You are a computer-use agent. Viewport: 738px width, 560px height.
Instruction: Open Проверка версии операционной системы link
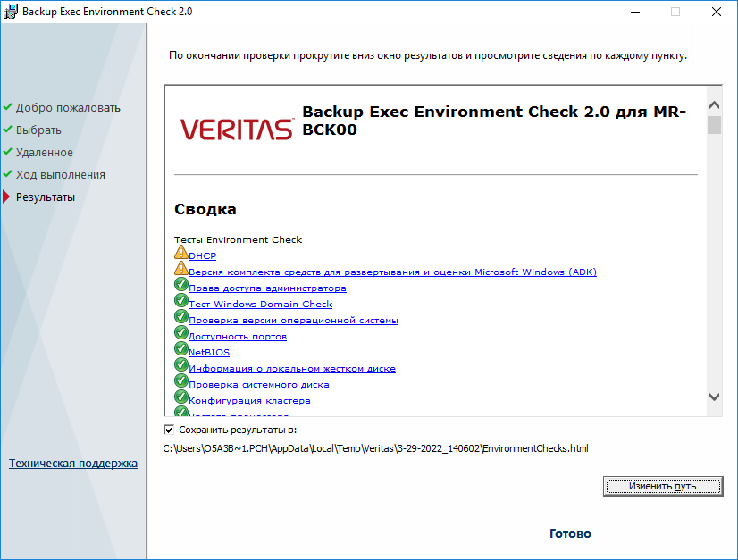click(x=293, y=320)
